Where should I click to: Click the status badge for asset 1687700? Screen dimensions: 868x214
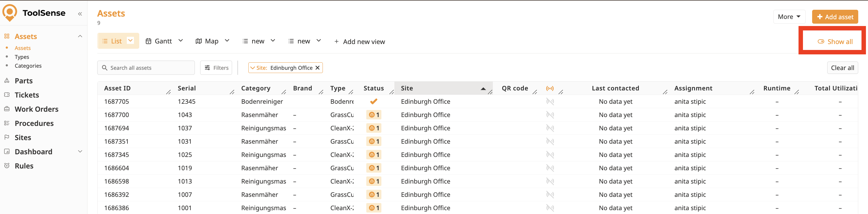[x=374, y=115]
